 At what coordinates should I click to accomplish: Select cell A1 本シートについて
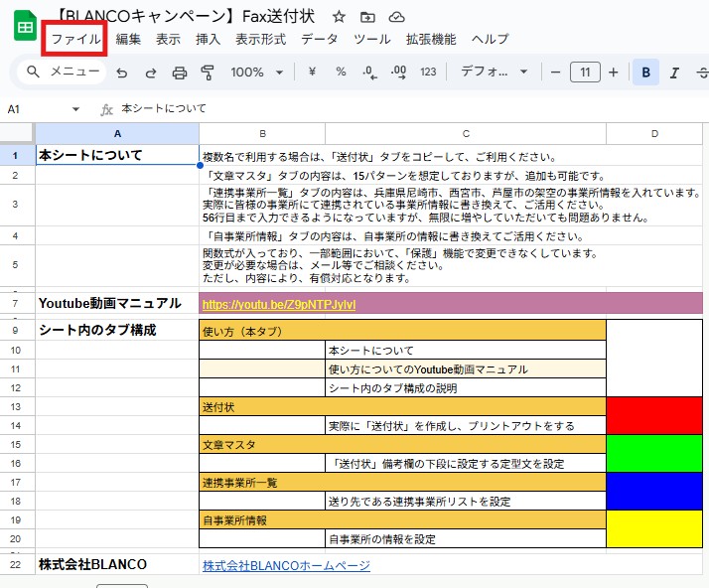point(117,155)
